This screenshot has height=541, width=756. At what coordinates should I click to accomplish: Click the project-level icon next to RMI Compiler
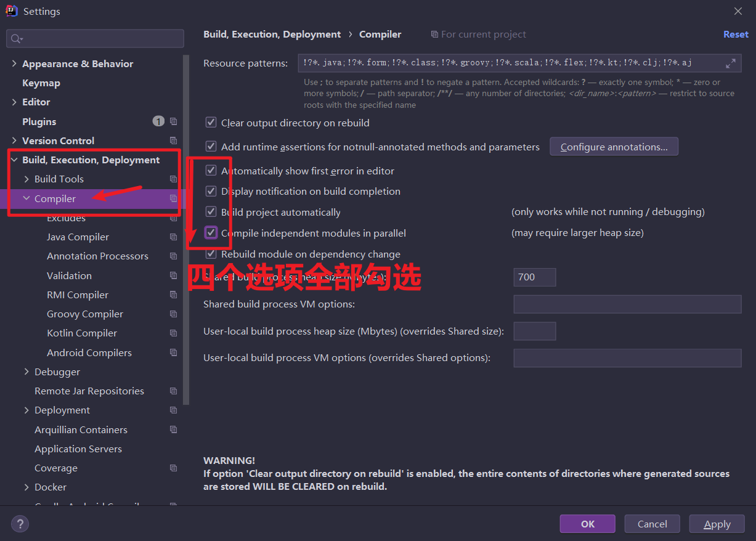click(174, 295)
